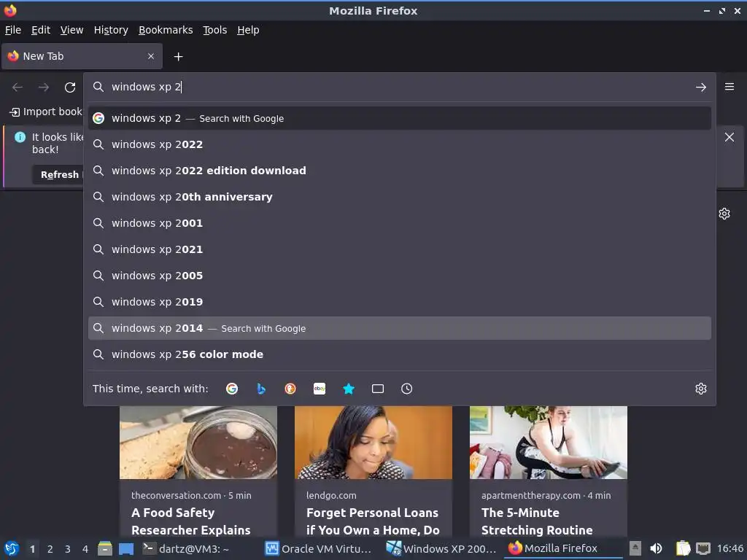This screenshot has height=560, width=747.
Task: Search History using the clock icon
Action: pyautogui.click(x=407, y=389)
